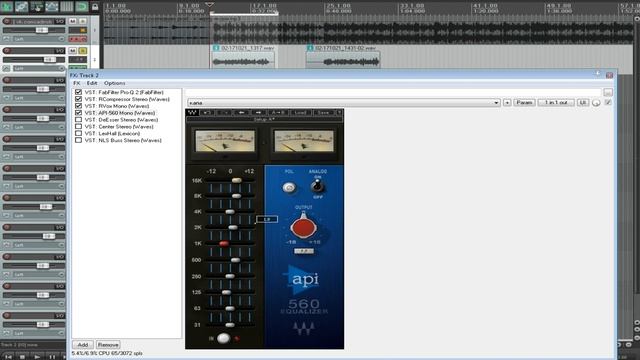Click the plugin Save button
This screenshot has width=640, height=360.
tap(323, 112)
